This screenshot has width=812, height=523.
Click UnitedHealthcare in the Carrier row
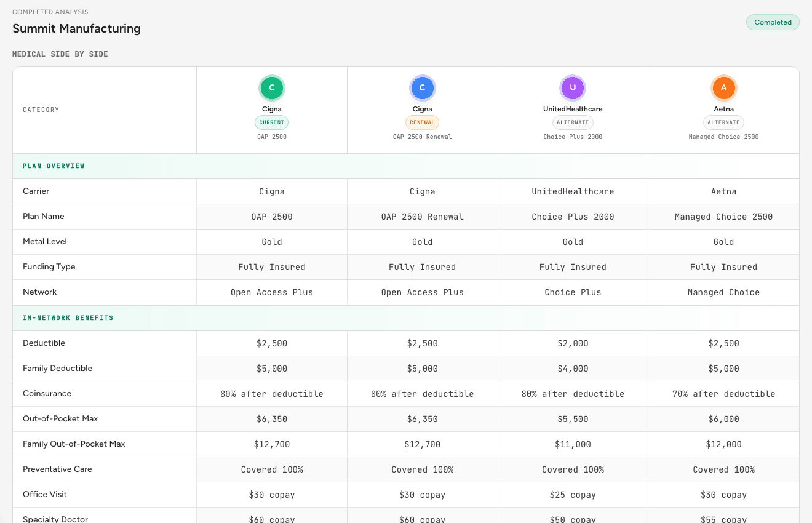pos(573,192)
